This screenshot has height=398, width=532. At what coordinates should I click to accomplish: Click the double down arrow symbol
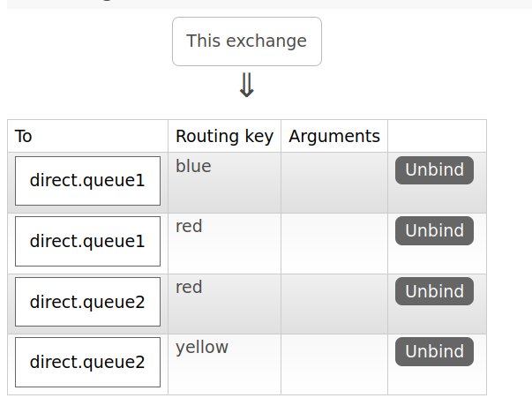[247, 86]
